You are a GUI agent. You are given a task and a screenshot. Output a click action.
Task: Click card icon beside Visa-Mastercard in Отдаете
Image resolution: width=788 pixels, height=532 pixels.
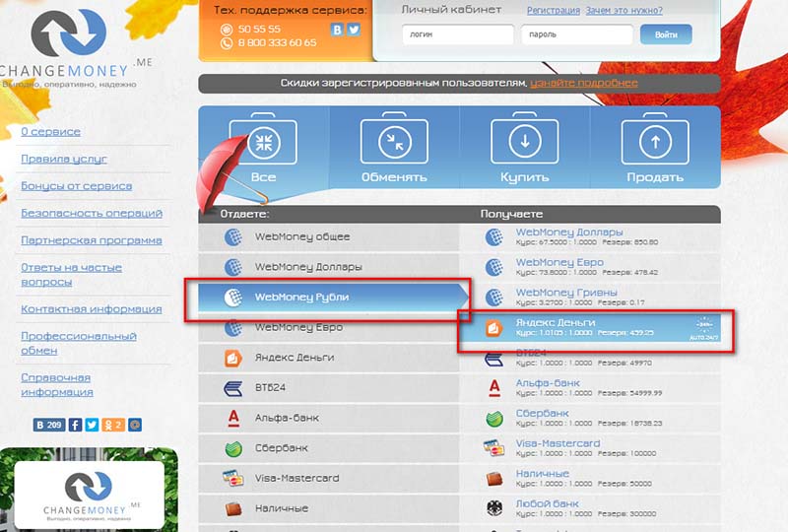coord(233,478)
